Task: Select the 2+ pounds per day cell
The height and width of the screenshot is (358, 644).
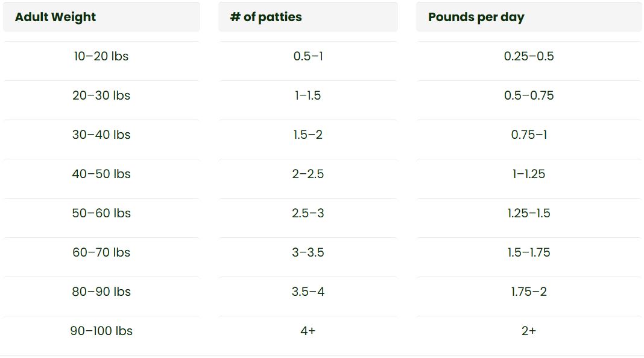Action: (x=529, y=331)
